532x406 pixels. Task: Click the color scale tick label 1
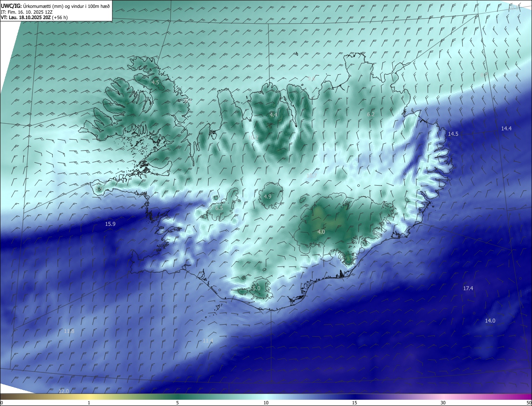[x=89, y=403]
